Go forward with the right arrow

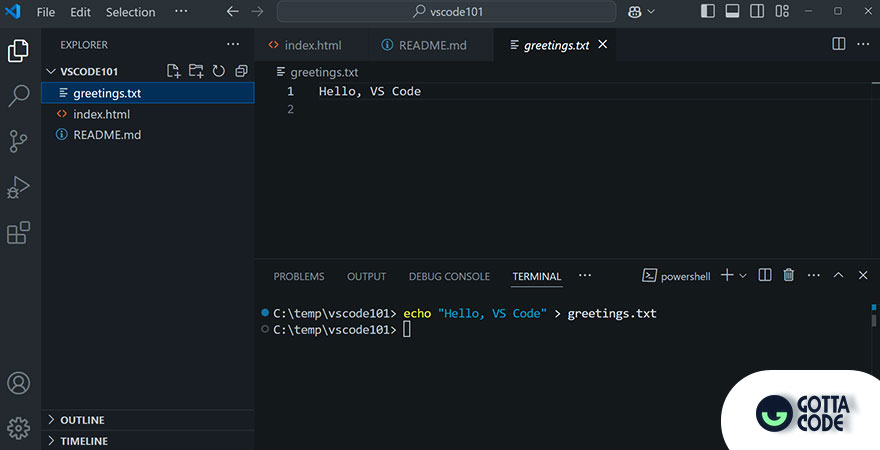click(257, 11)
